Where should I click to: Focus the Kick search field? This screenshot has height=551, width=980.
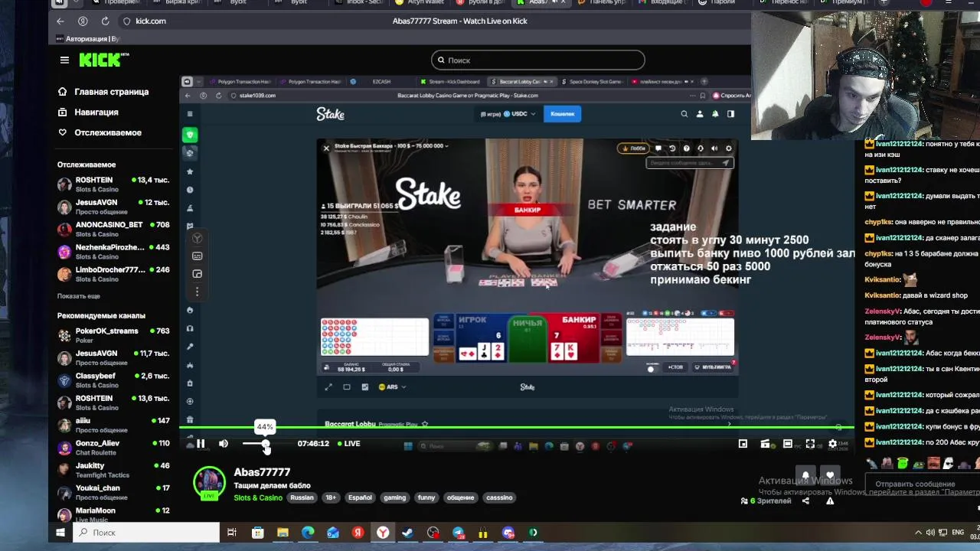[537, 60]
